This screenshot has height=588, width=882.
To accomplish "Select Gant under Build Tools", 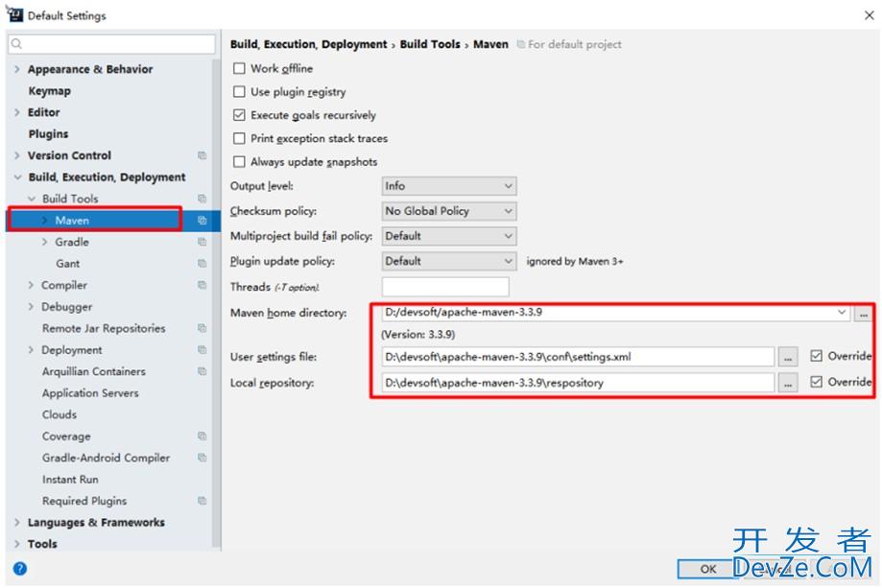I will (68, 264).
